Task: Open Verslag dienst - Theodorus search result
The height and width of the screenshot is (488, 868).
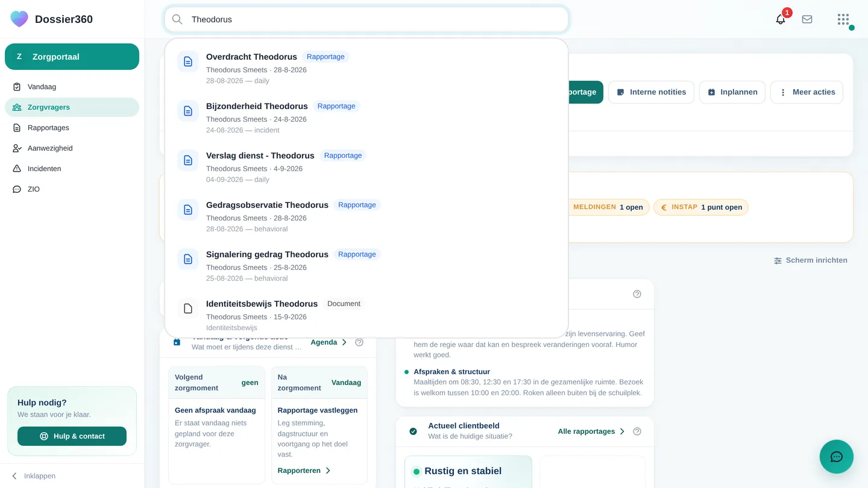Action: (366, 166)
